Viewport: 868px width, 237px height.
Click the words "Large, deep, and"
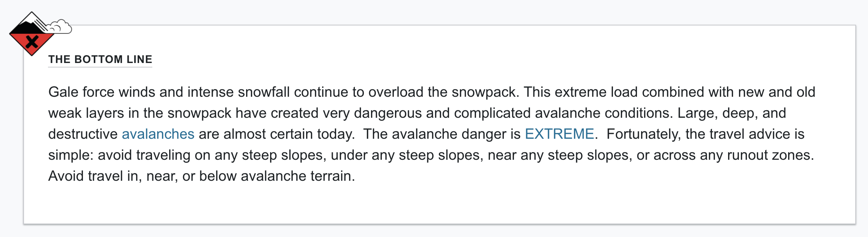(732, 113)
